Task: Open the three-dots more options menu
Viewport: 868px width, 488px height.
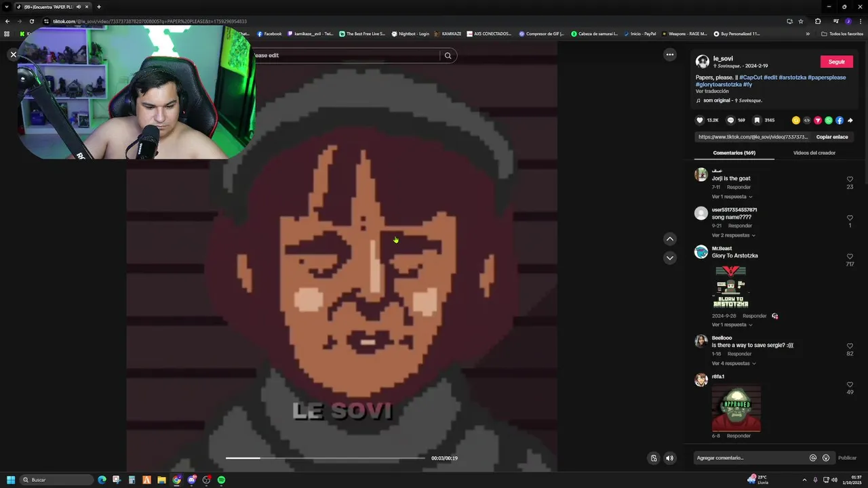Action: (670, 55)
